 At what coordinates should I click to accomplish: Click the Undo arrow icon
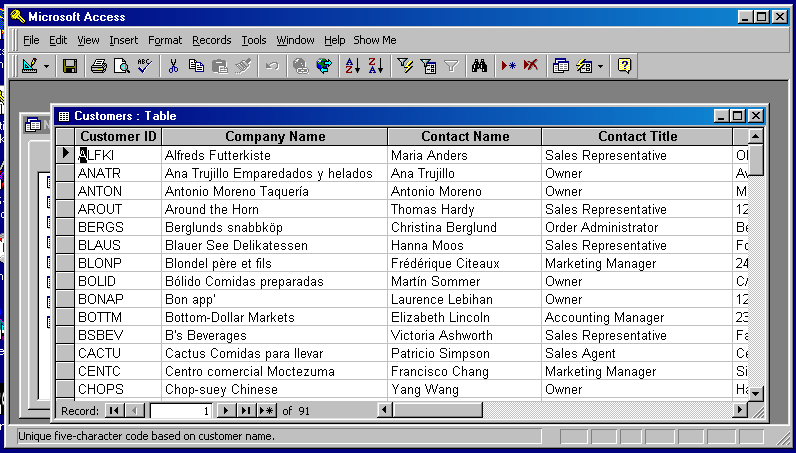click(x=272, y=66)
